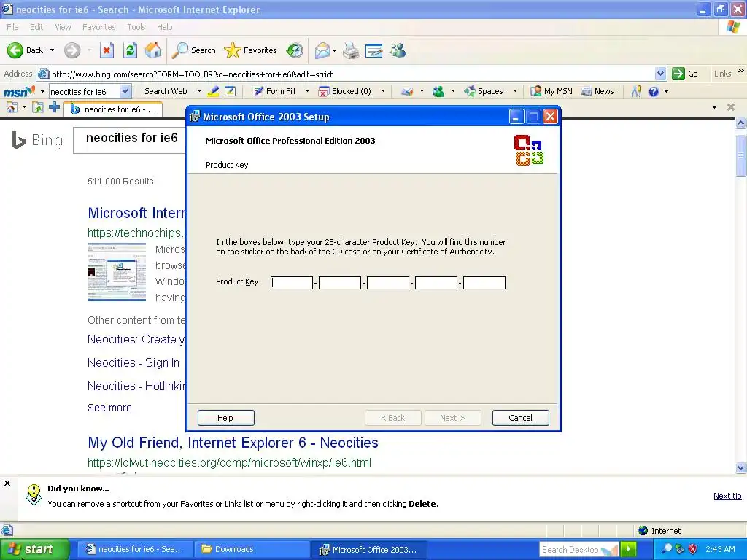The image size is (747, 560).
Task: Open the Favorites star in IE toolbar
Action: 251,50
